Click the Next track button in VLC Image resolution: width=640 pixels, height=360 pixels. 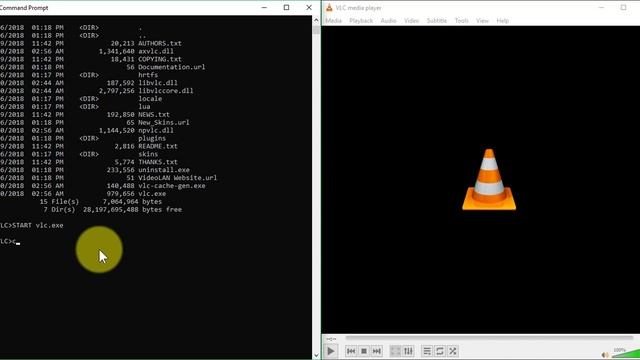click(x=377, y=351)
